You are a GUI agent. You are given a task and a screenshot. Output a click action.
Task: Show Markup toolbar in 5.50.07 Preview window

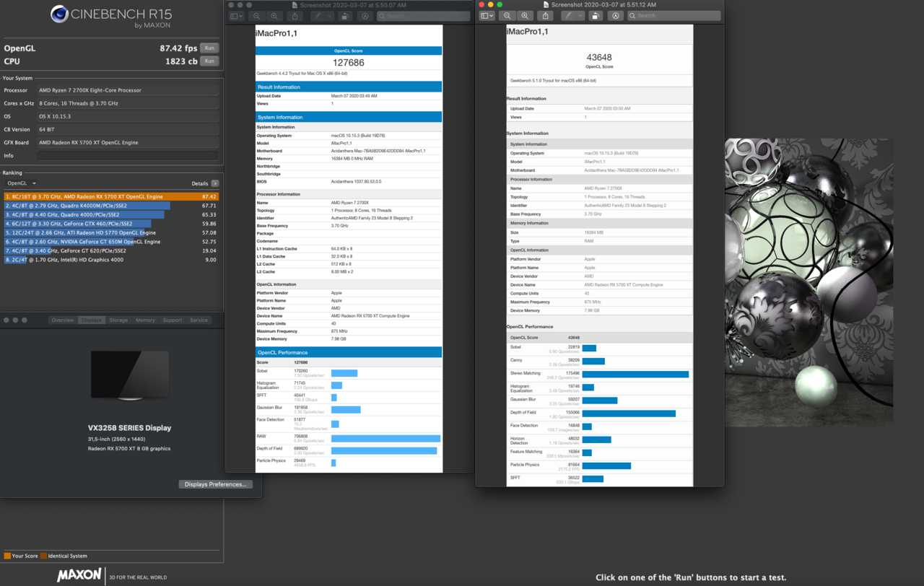coord(365,16)
